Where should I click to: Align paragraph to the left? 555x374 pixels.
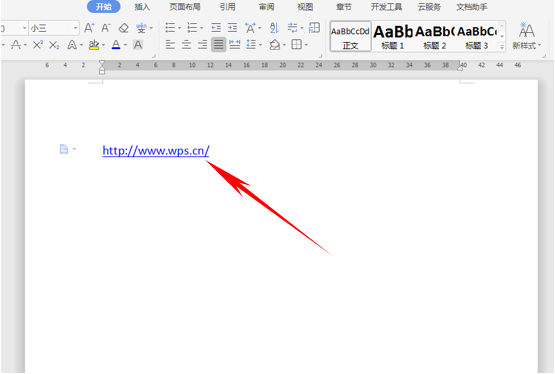(x=170, y=45)
